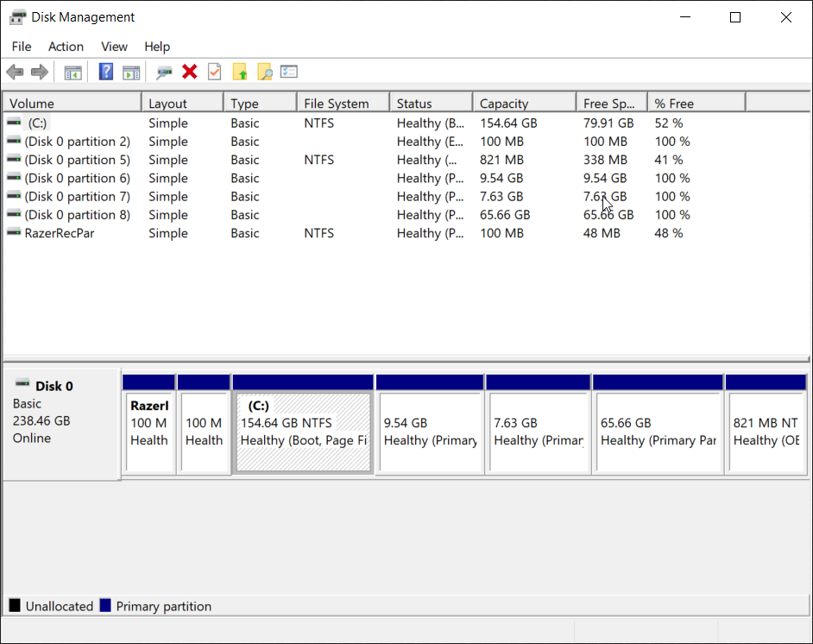Image resolution: width=813 pixels, height=644 pixels.
Task: Click the Connect/Refresh disk toolbar icon
Action: click(x=164, y=72)
